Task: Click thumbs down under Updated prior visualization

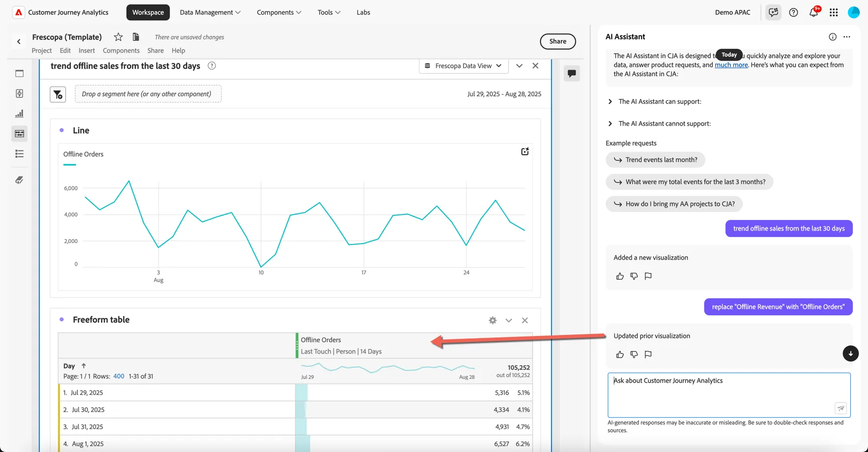Action: (x=634, y=355)
